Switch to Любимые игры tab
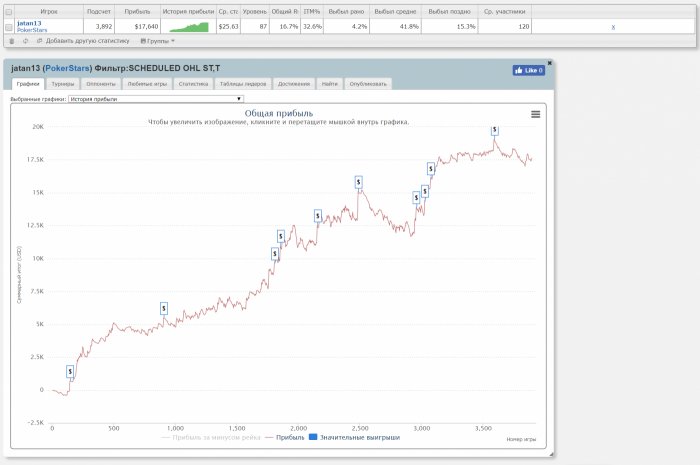The height and width of the screenshot is (465, 700). click(147, 84)
